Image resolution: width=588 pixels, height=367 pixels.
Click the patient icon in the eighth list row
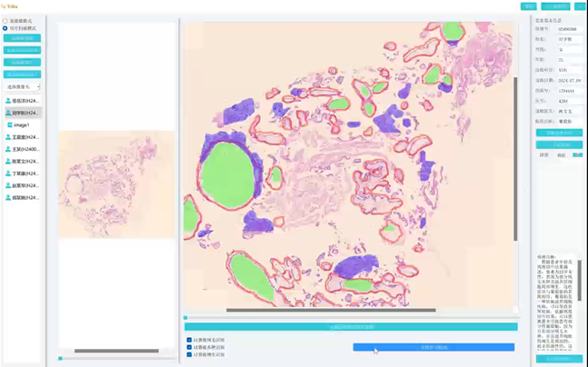click(8, 185)
